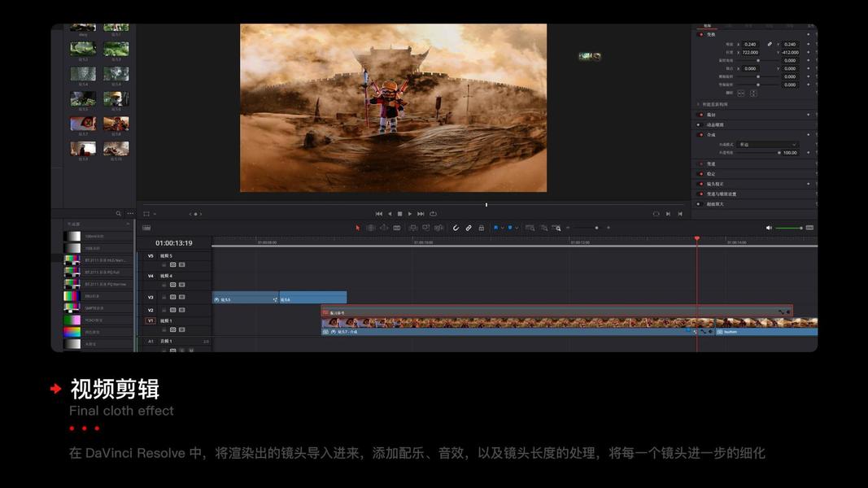868x488 pixels.
Task: Open the flag color dropdown arrow
Action: pos(502,228)
